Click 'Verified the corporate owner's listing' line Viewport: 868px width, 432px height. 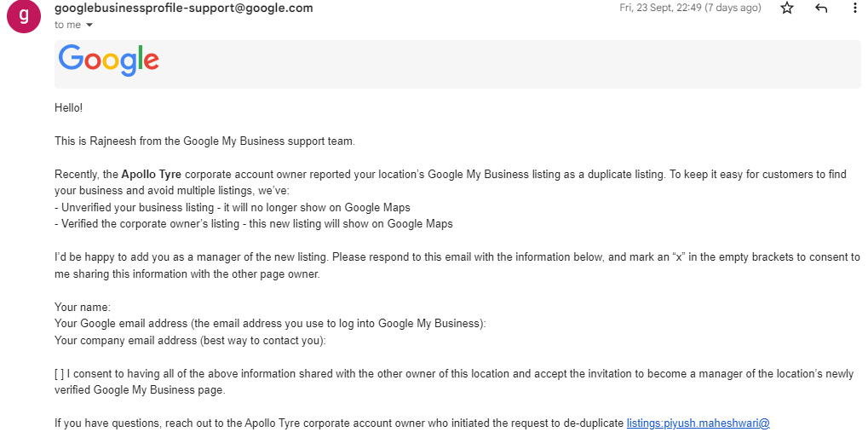point(254,224)
